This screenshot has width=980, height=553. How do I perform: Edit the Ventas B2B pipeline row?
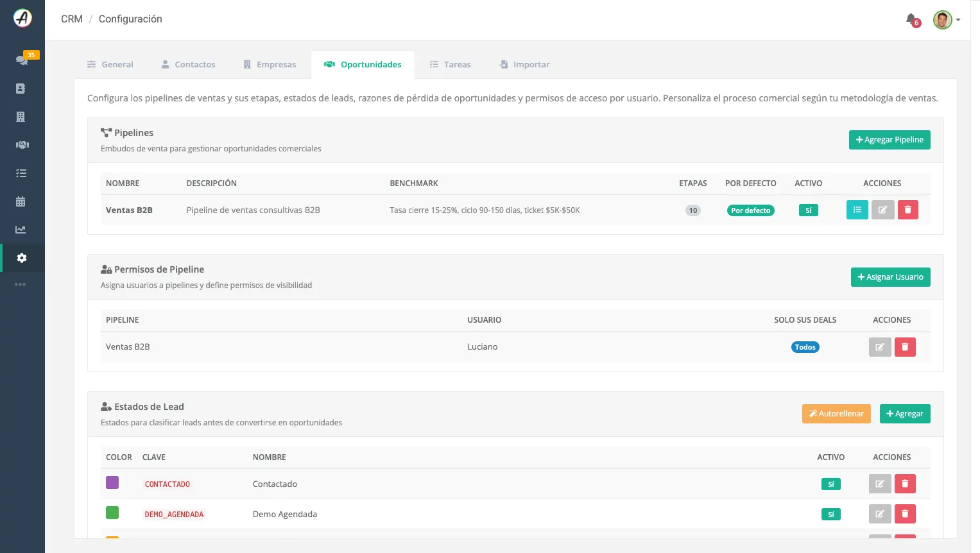(x=883, y=210)
